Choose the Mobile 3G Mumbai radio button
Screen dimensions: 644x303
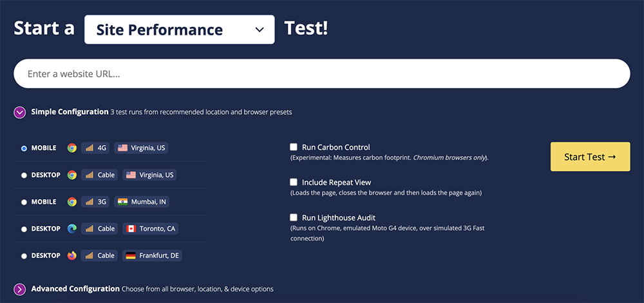(x=24, y=202)
